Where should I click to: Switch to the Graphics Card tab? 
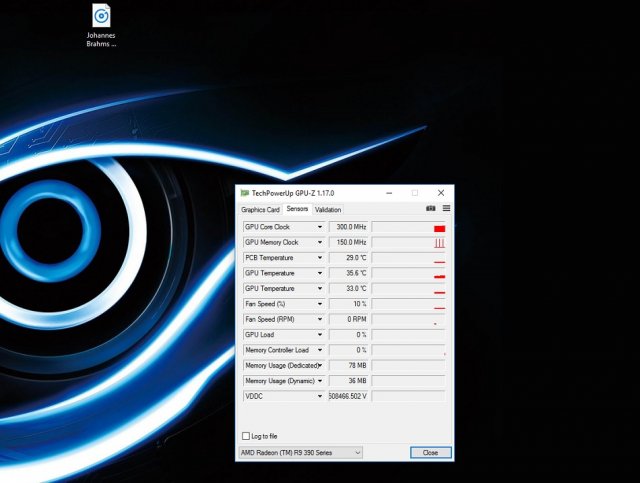(x=260, y=210)
